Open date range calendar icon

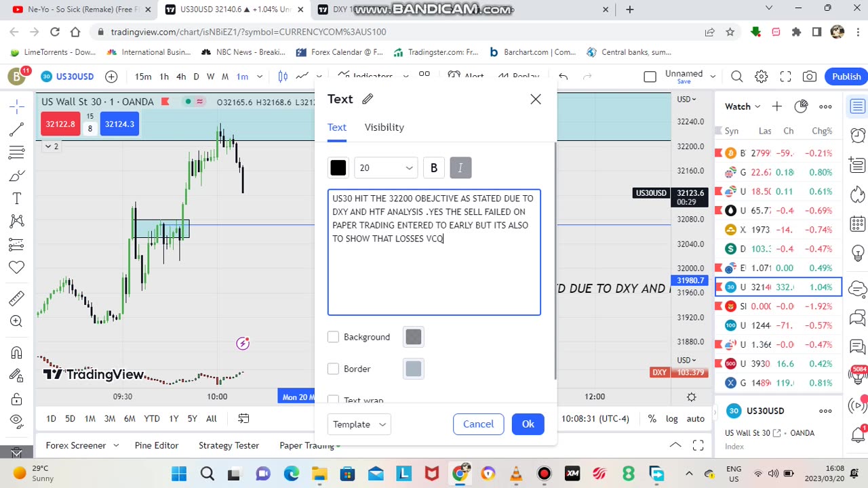pos(243,418)
